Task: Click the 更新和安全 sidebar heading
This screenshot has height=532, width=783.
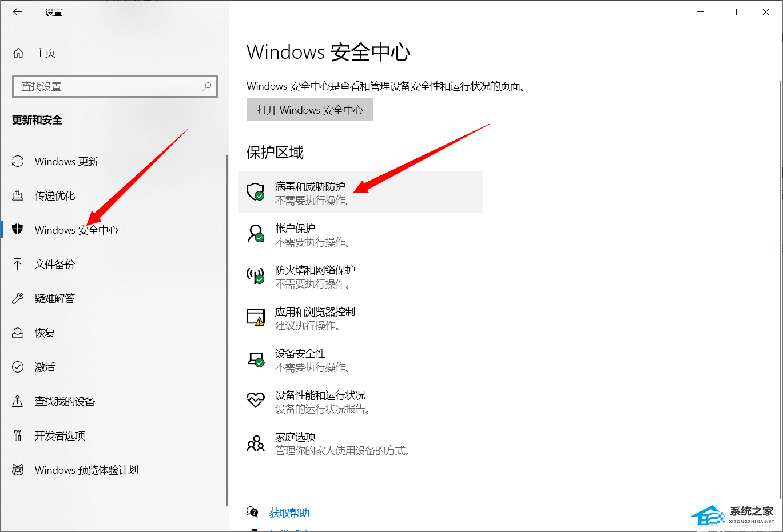Action: (37, 120)
